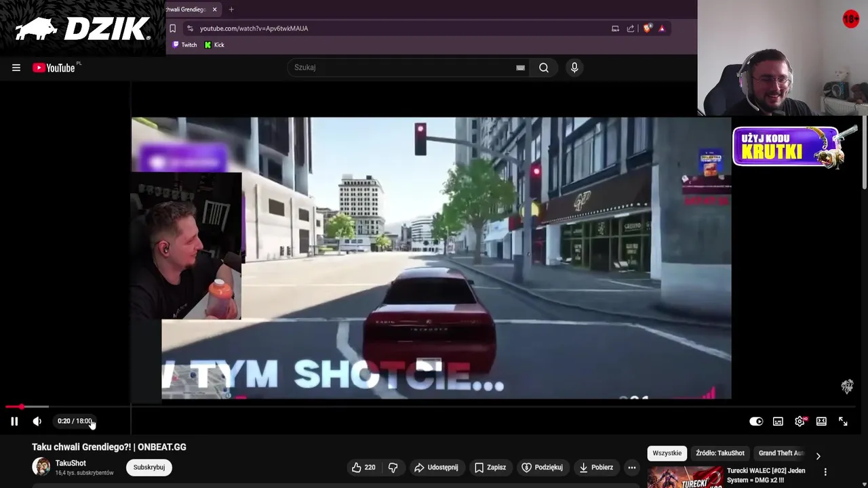
Task: Click the search magnifier button
Action: pyautogui.click(x=544, y=68)
